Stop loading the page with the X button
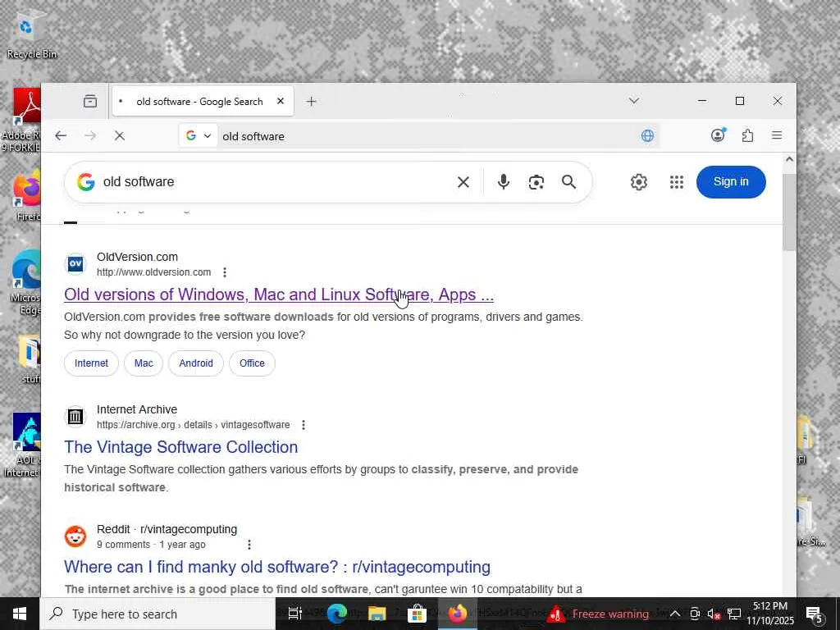The width and height of the screenshot is (840, 630). point(120,136)
